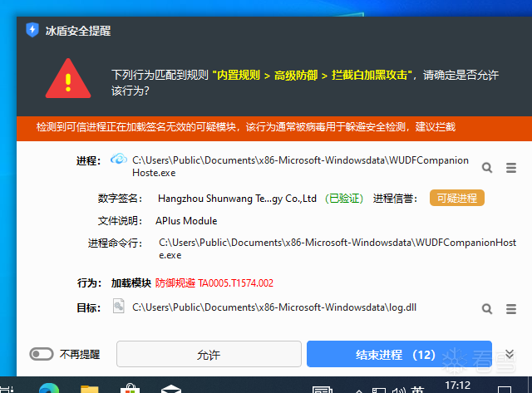Toggle the 不再提醒 switch
The image size is (532, 393).
click(42, 354)
